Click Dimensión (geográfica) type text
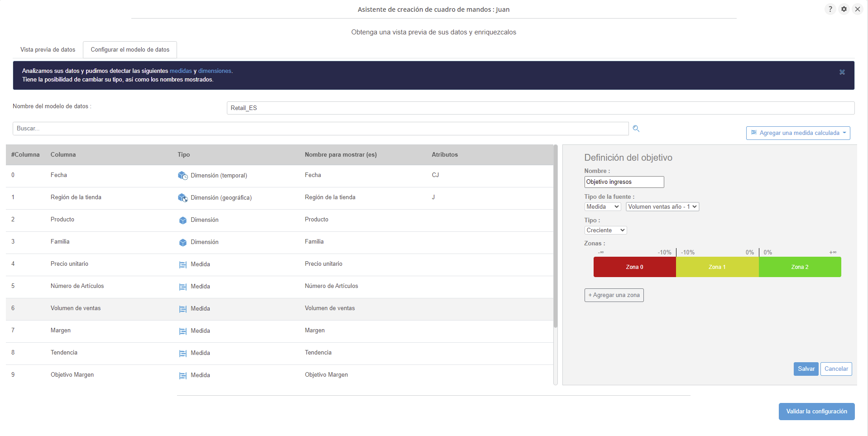868x436 pixels. pyautogui.click(x=221, y=198)
